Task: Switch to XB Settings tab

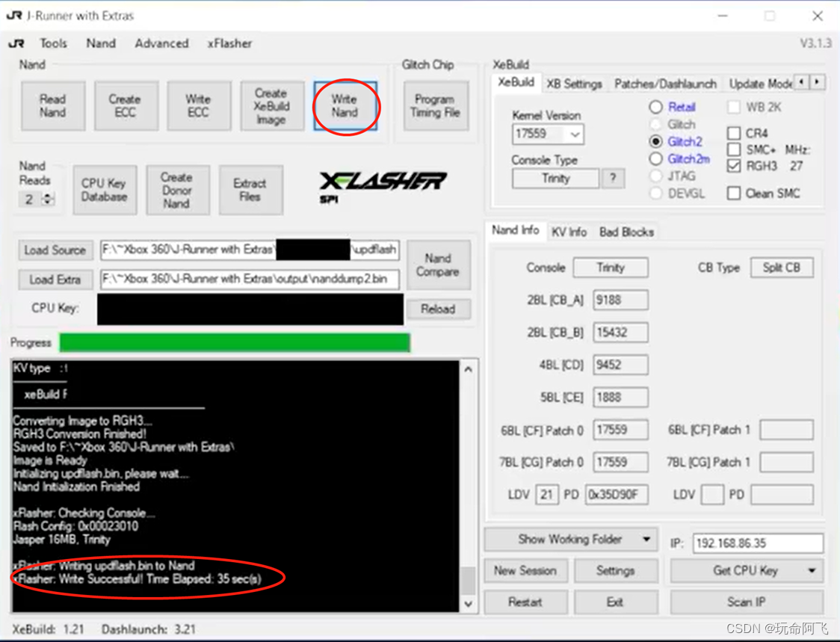Action: click(574, 84)
